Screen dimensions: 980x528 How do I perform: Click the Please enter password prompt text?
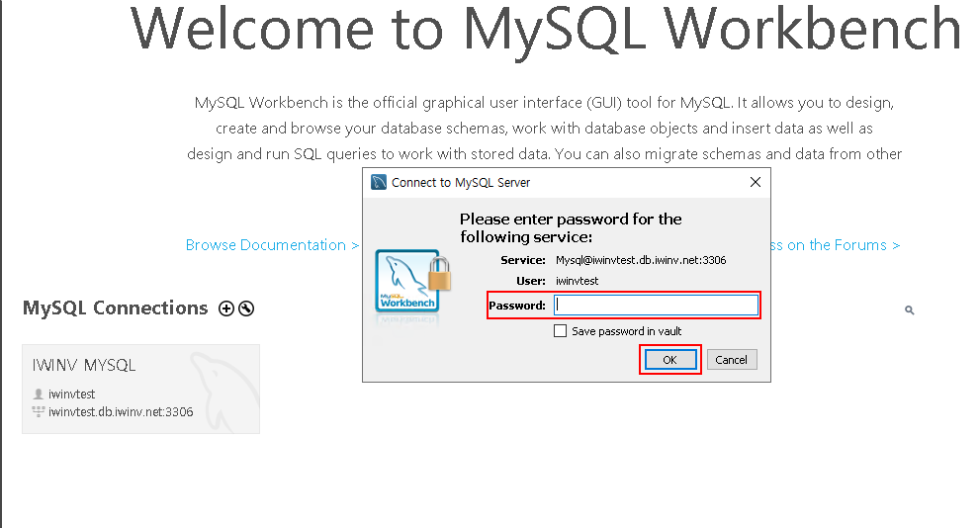[x=571, y=227]
